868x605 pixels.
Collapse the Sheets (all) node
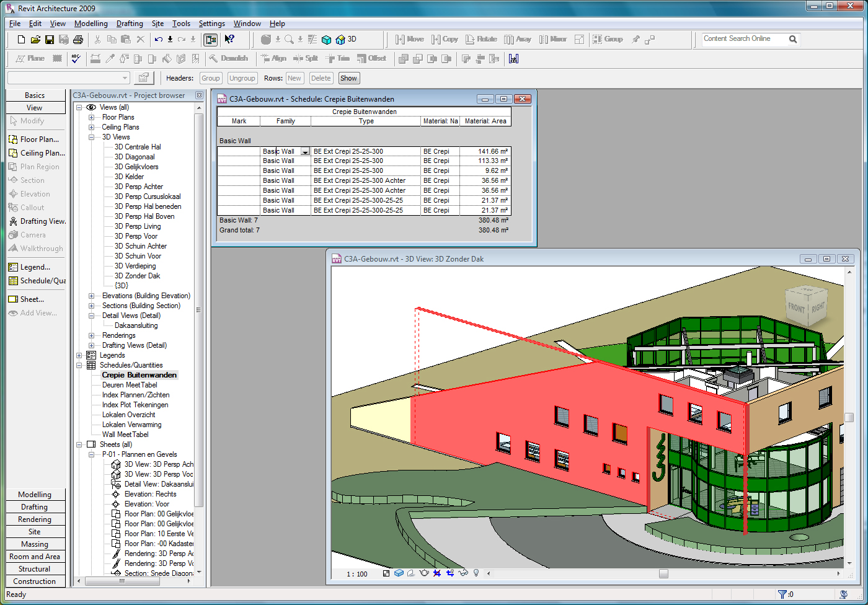79,444
